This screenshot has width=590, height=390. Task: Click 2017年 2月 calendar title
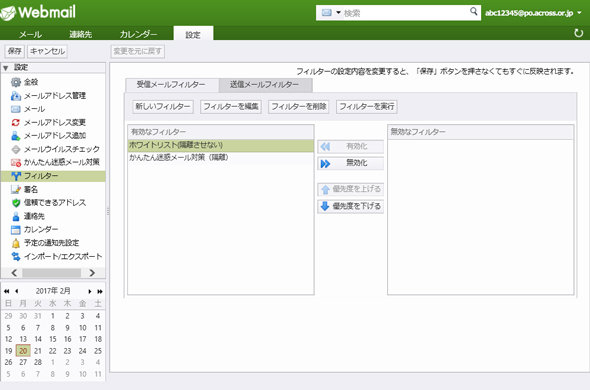(53, 291)
